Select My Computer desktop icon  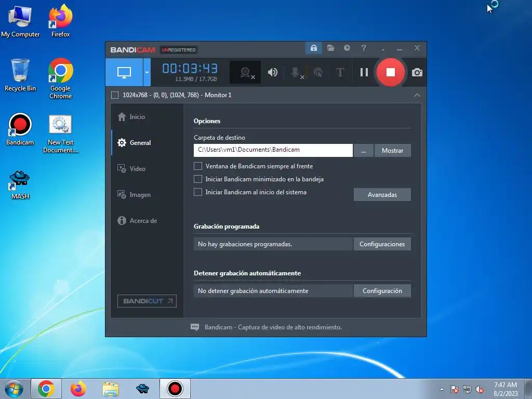coord(20,22)
